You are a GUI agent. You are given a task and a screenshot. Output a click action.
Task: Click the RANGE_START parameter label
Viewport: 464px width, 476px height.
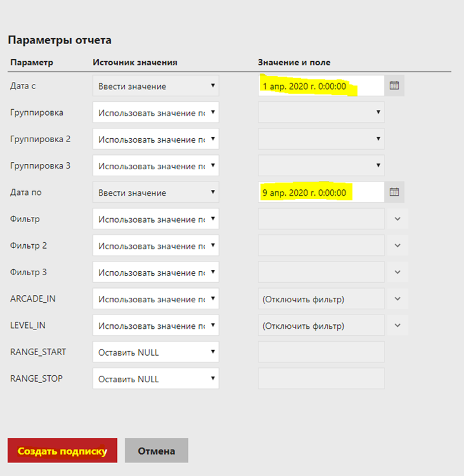tap(38, 352)
